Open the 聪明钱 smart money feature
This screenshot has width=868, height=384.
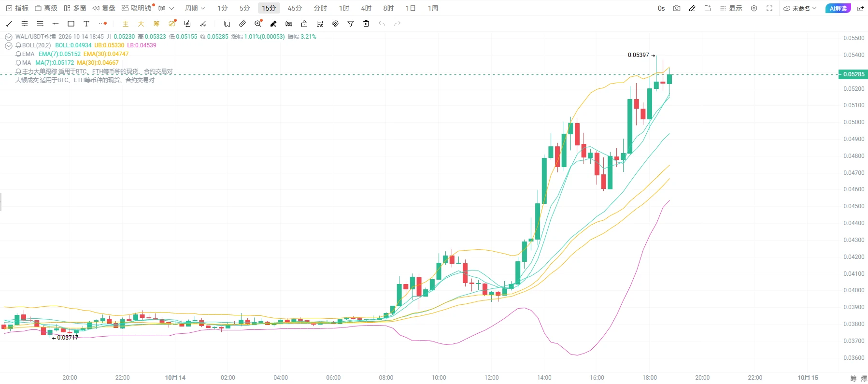tap(137, 8)
